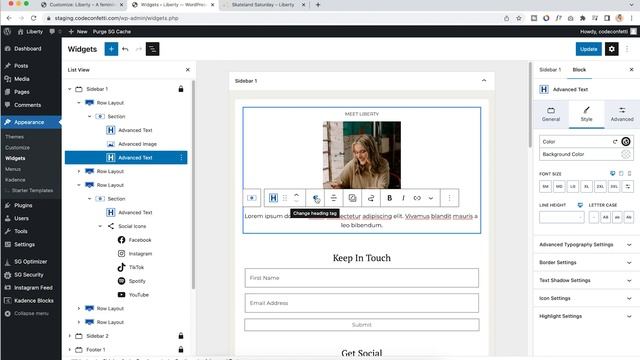Open options for selected Advanced Text row
Screen dimensions: 640x360
181,158
